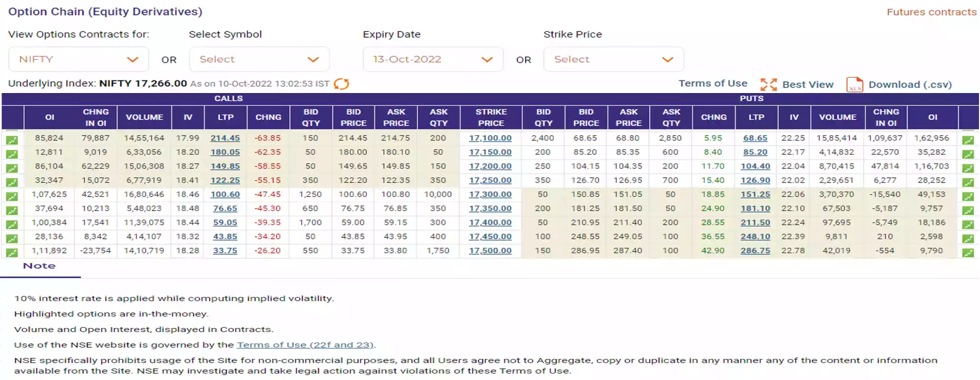
Task: Open the calls chart icon for strike 17,100.00
Action: point(12,140)
